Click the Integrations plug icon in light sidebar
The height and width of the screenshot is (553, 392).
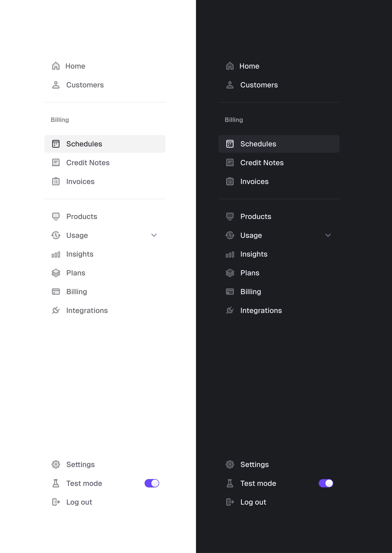coord(56,310)
